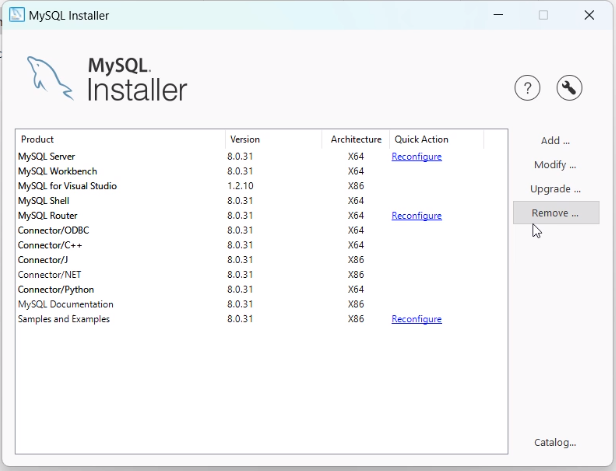Click X86 architecture of MySQL for Visual Studio
The image size is (616, 471).
click(356, 186)
